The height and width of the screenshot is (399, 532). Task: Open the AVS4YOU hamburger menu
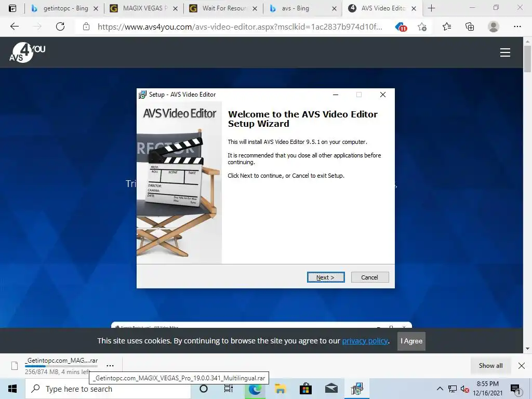(505, 52)
